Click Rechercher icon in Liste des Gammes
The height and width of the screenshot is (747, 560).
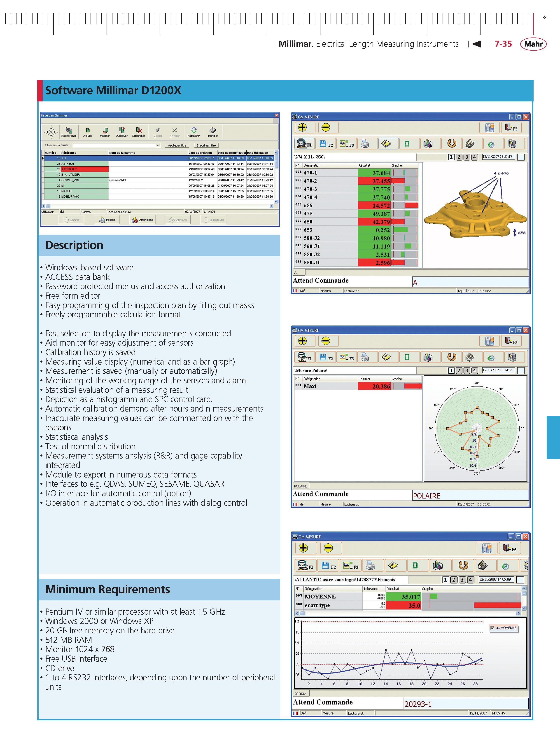[x=69, y=132]
